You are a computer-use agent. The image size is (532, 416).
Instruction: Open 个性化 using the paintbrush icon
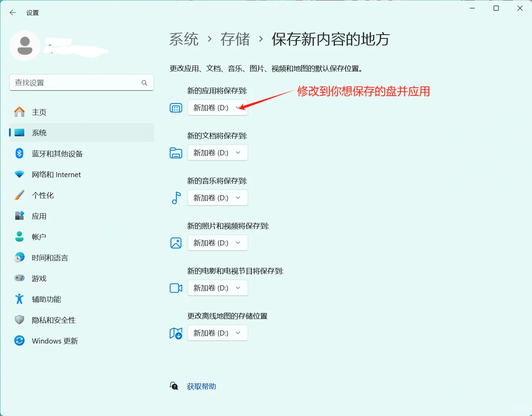[x=19, y=195]
